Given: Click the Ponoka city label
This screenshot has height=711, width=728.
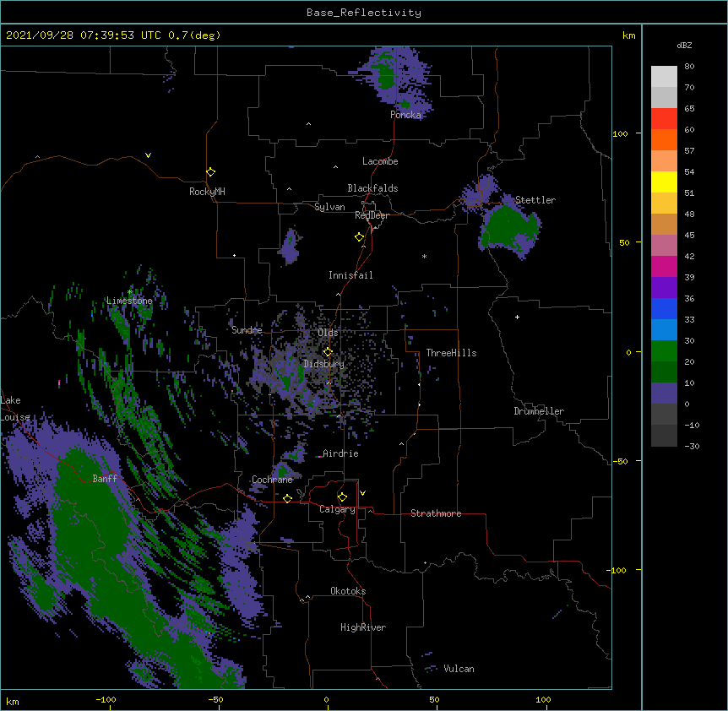Looking at the screenshot, I should [x=405, y=115].
